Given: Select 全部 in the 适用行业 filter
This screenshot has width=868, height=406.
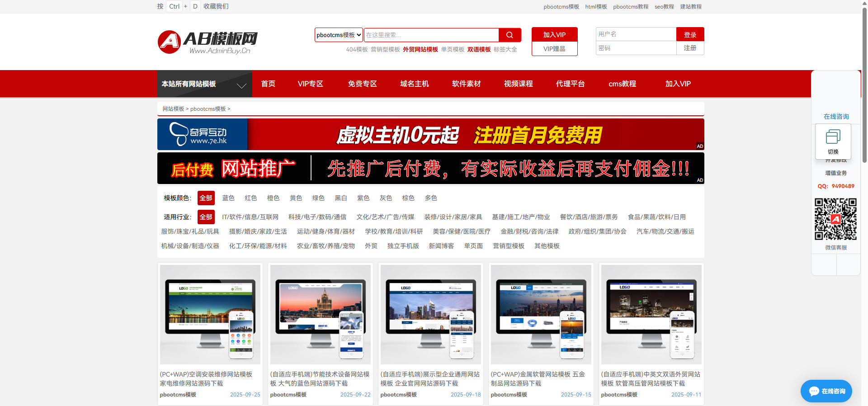Looking at the screenshot, I should (x=206, y=217).
